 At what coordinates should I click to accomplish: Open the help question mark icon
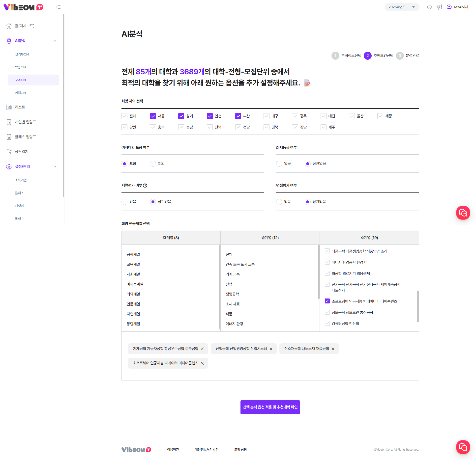[429, 7]
